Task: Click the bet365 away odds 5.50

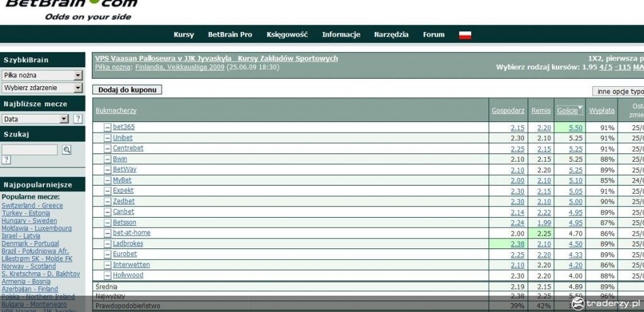Action: (x=575, y=128)
